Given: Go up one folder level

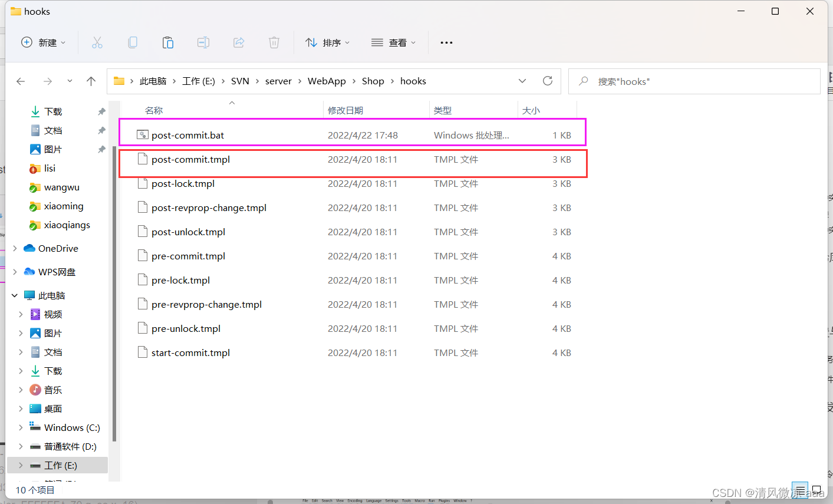Looking at the screenshot, I should [x=91, y=81].
